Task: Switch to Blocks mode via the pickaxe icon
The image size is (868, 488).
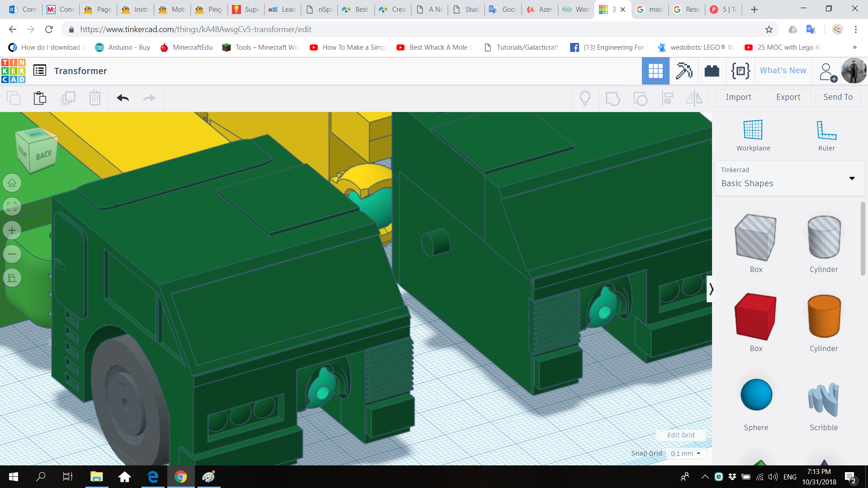Action: coord(684,70)
